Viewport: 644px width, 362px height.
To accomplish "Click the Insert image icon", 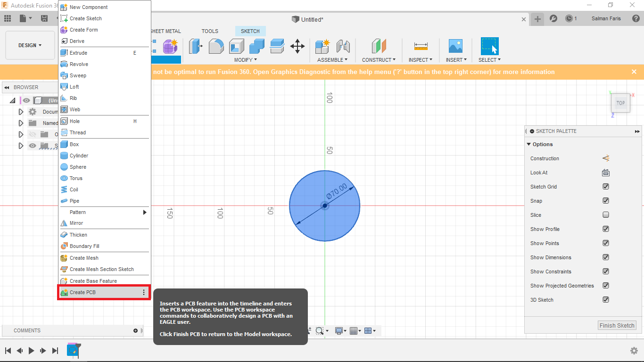I will click(455, 46).
